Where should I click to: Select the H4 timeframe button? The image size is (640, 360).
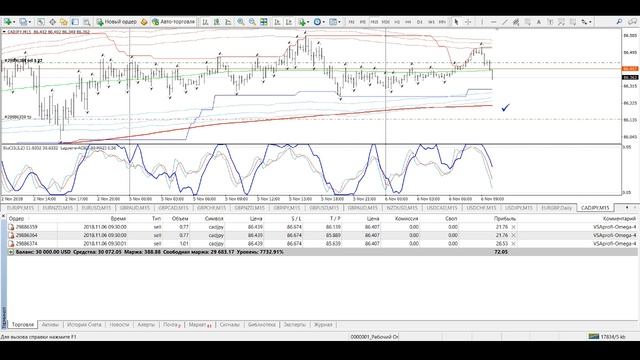[408, 22]
